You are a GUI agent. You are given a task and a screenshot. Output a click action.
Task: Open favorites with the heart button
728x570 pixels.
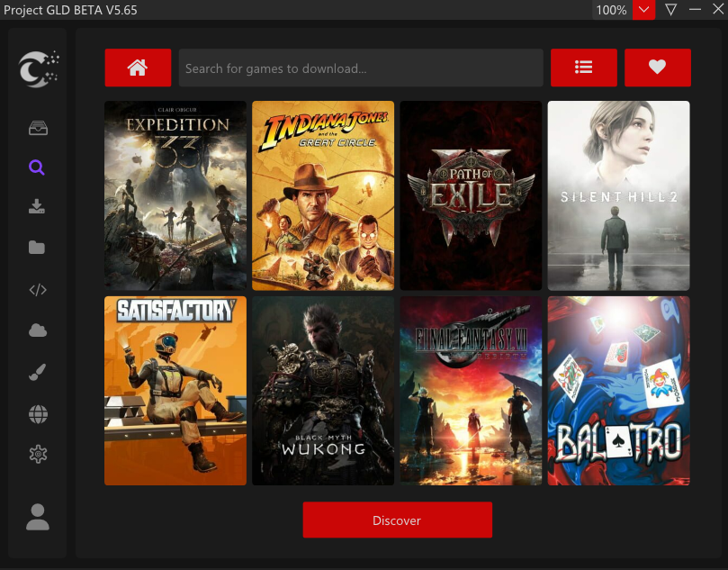pos(658,68)
